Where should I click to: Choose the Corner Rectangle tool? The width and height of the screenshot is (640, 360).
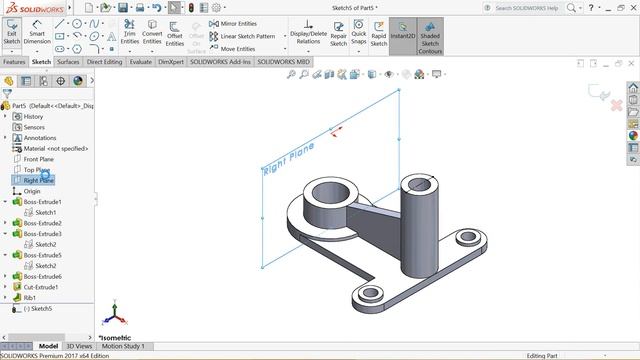pos(60,36)
